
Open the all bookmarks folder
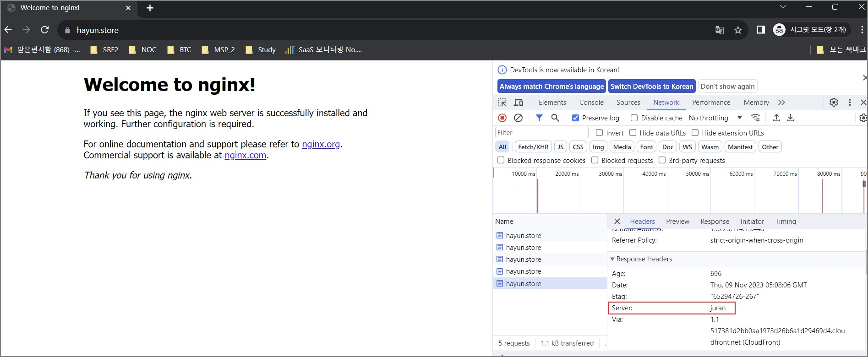click(x=841, y=49)
